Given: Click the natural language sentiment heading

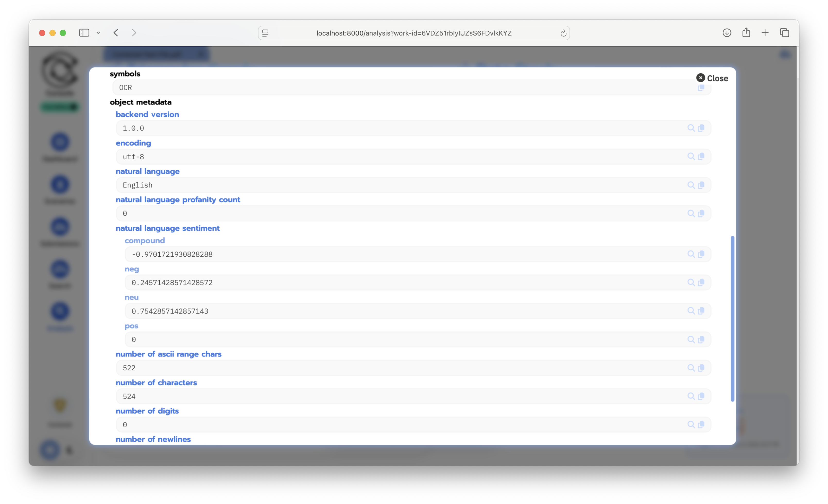Looking at the screenshot, I should [167, 228].
